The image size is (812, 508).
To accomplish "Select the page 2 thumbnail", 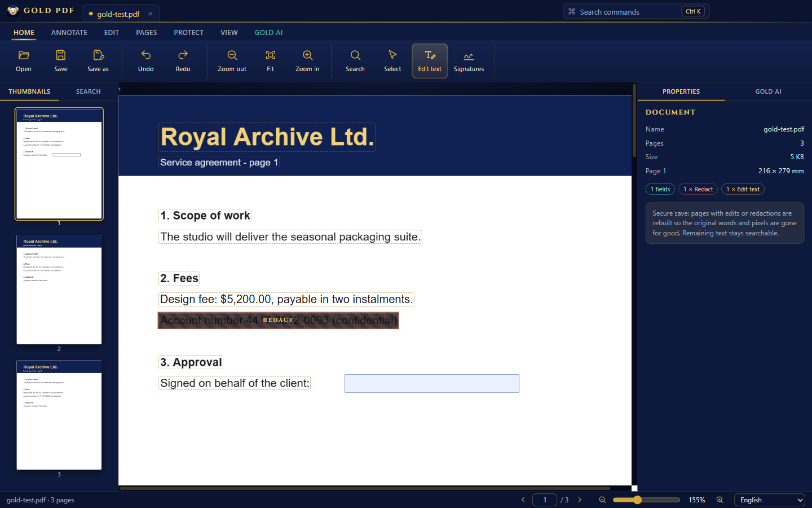I will pos(59,290).
